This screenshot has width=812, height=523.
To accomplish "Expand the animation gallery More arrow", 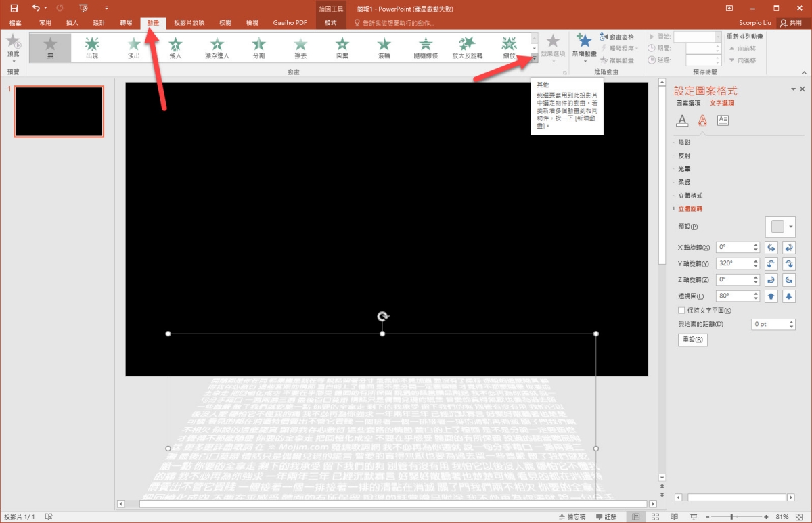I will pos(535,60).
